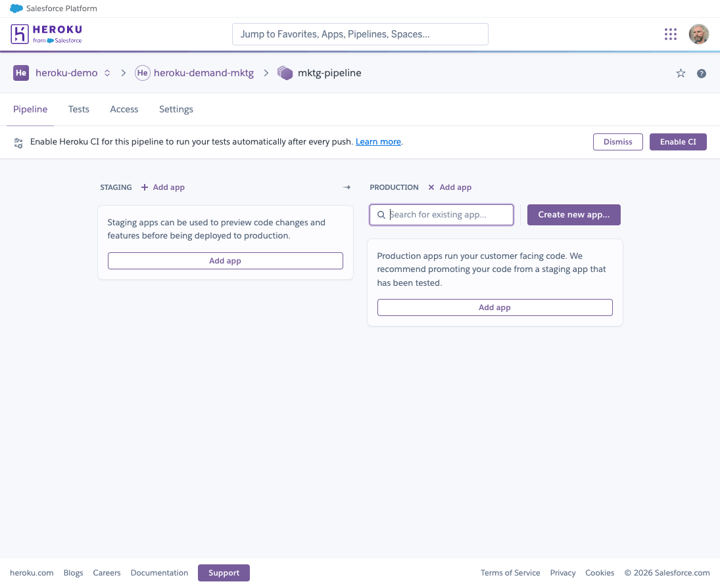Focus the Search for existing app field
This screenshot has width=720, height=588.
point(441,215)
